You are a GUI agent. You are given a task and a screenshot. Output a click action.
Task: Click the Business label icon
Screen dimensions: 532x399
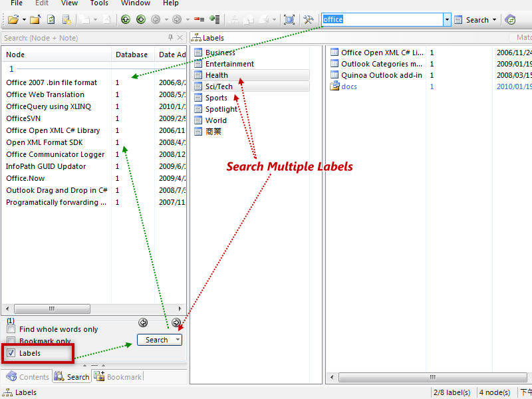[198, 53]
